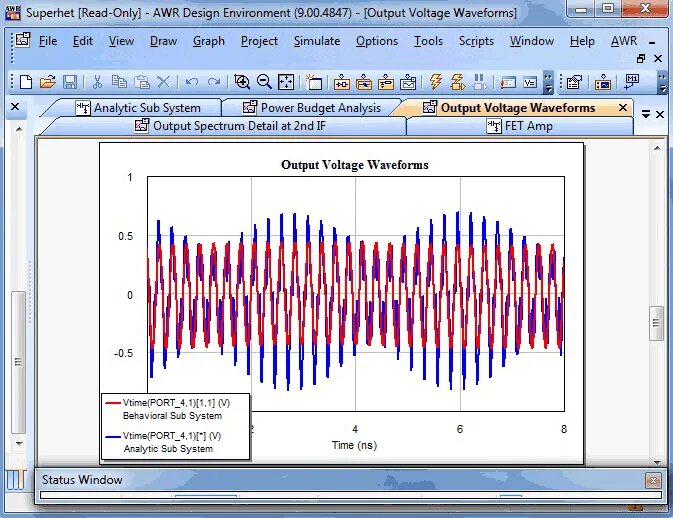
Task: Click the Stop Simulators icon
Action: 479,82
